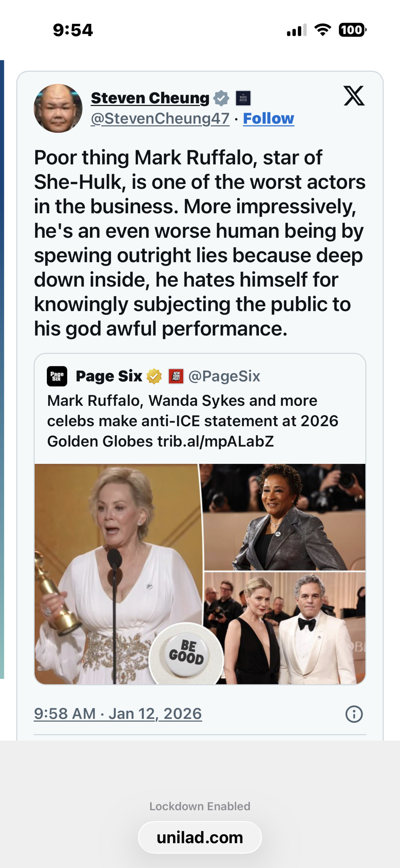The height and width of the screenshot is (868, 400).
Task: Open the tweet info circle icon
Action: coord(354,714)
